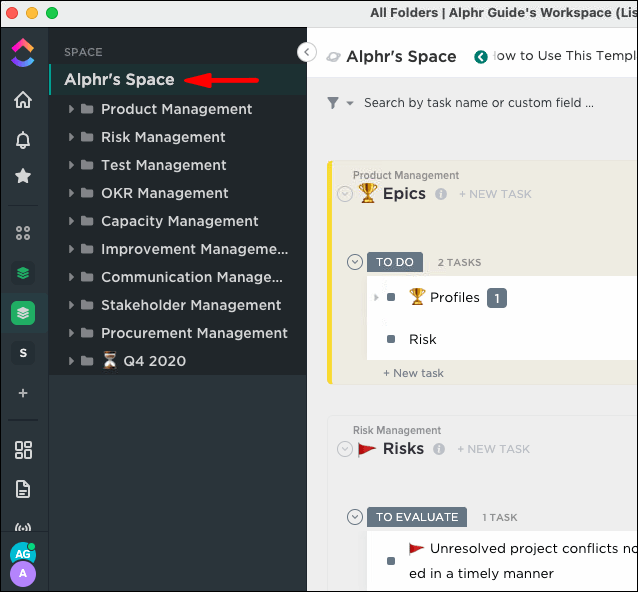Click + New task under Risk
The width and height of the screenshot is (638, 592).
[413, 373]
